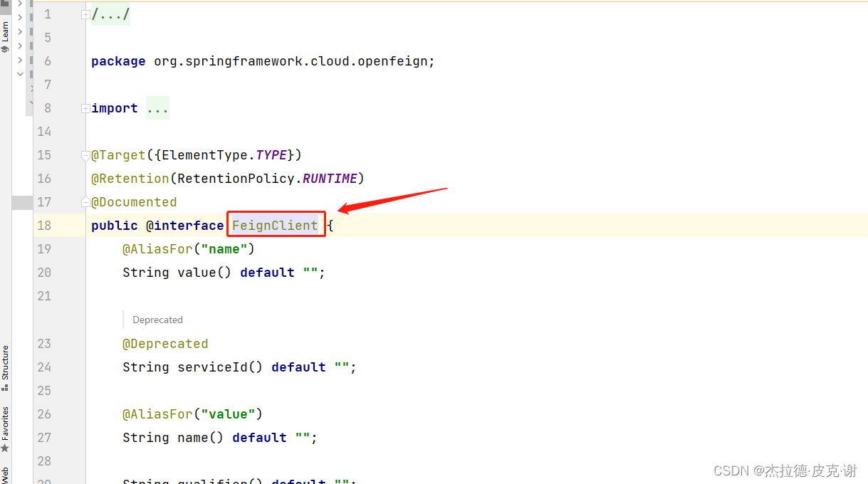
Task: Click the FeignClient interface name
Action: pos(275,226)
